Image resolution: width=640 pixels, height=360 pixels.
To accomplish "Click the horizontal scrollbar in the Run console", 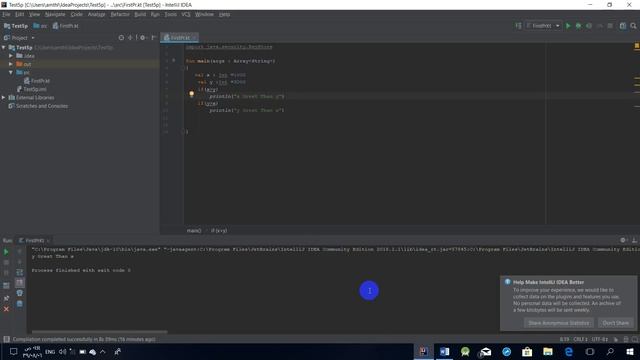I will (x=100, y=332).
